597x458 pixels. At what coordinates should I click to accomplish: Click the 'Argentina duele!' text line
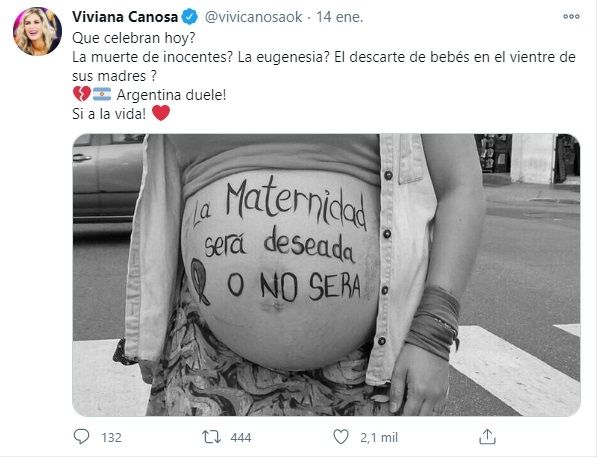tap(171, 95)
